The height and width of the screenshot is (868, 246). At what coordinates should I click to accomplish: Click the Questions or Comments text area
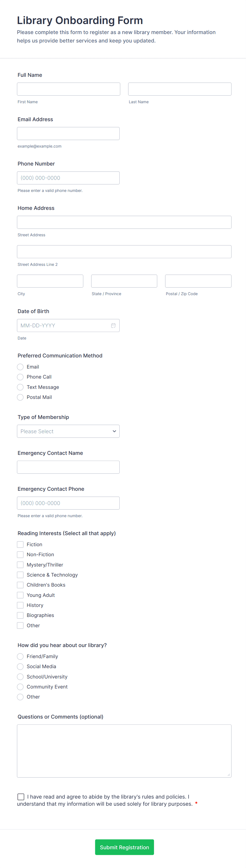coord(124,751)
